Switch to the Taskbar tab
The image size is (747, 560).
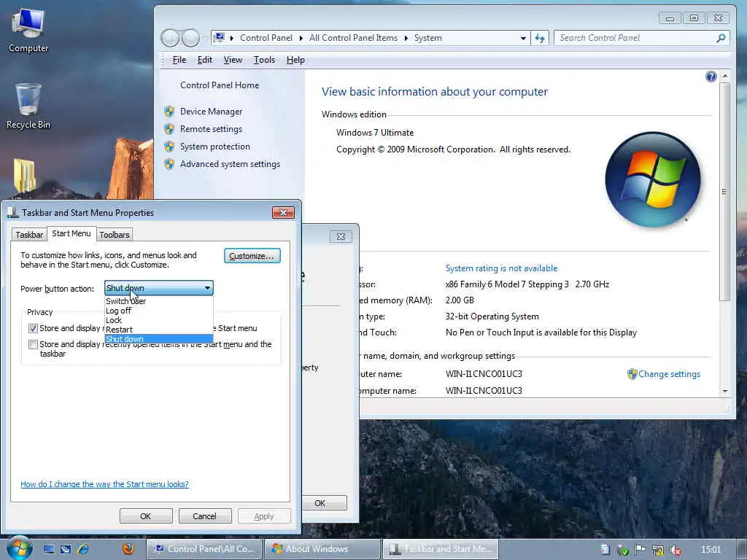tap(29, 234)
